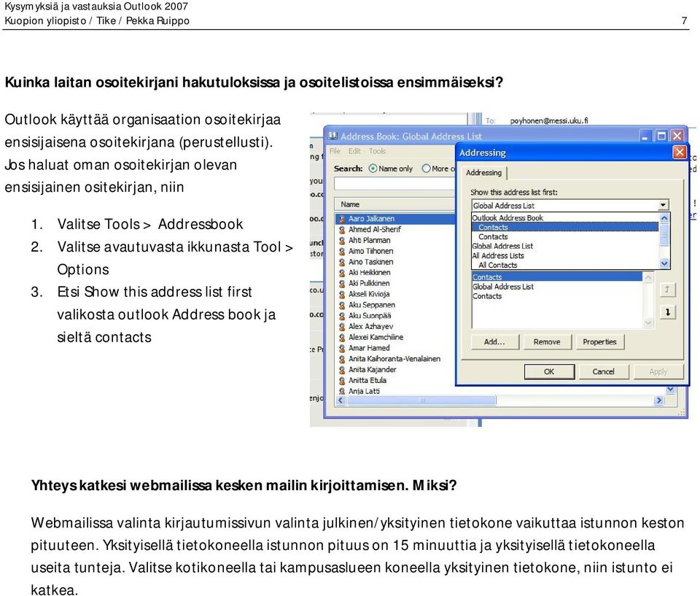Click the Add... button
Screen dimensions: 700x596
point(494,342)
